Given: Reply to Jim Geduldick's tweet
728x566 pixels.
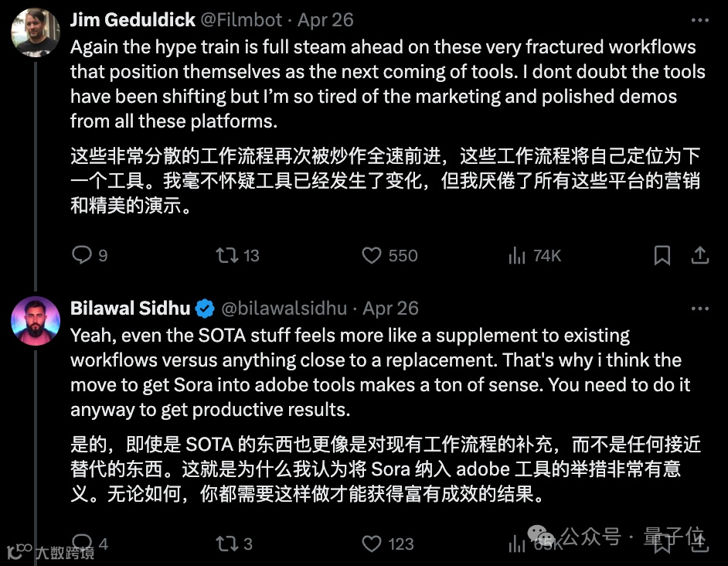Looking at the screenshot, I should coord(82,255).
